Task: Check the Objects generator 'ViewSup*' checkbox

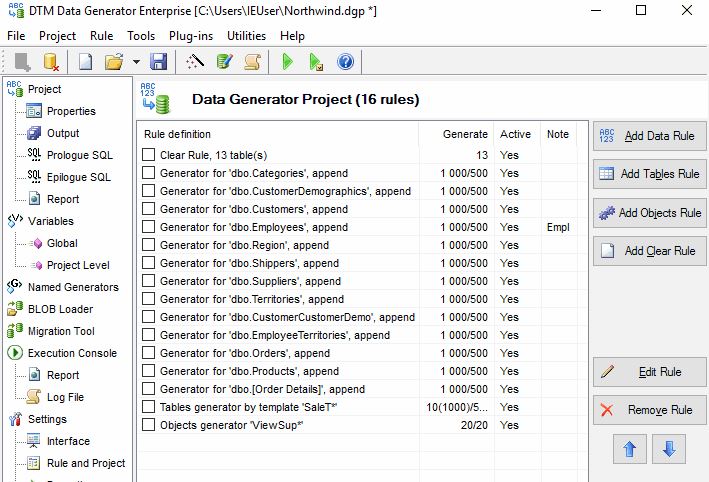Action: (x=148, y=425)
